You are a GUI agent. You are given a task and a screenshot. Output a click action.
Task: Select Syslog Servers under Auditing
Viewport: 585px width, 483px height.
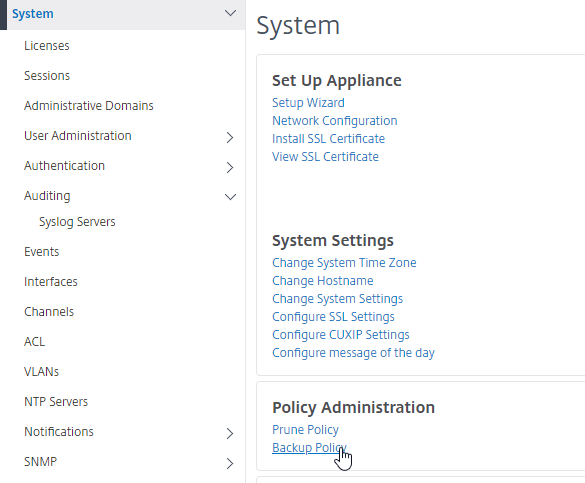click(77, 222)
